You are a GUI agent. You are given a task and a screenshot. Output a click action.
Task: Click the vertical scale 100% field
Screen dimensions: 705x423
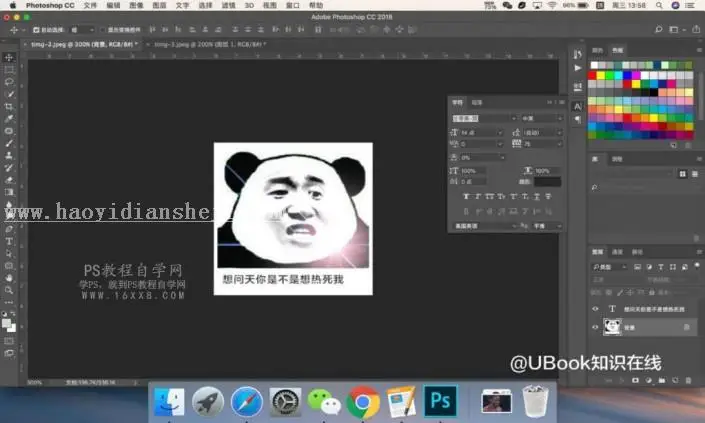coord(473,171)
